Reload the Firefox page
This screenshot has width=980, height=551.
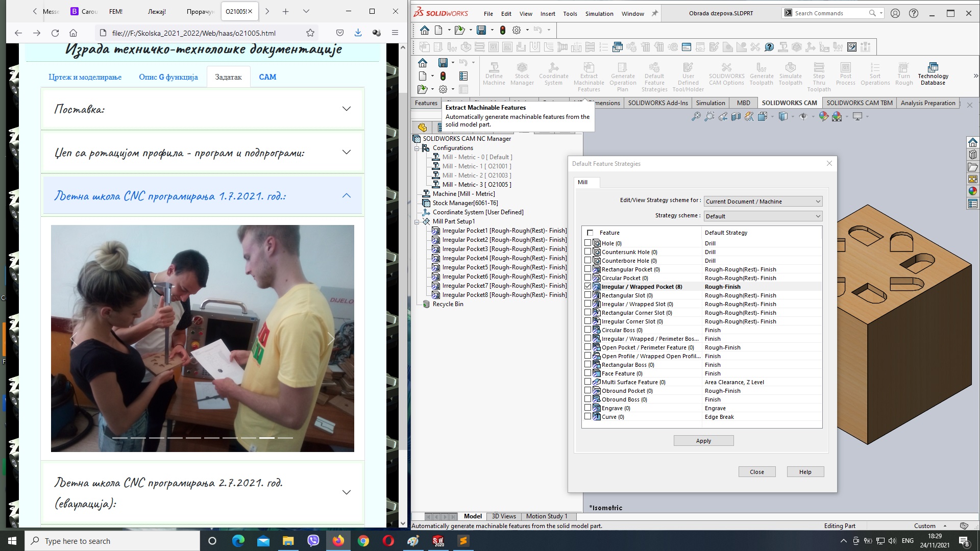(x=55, y=33)
